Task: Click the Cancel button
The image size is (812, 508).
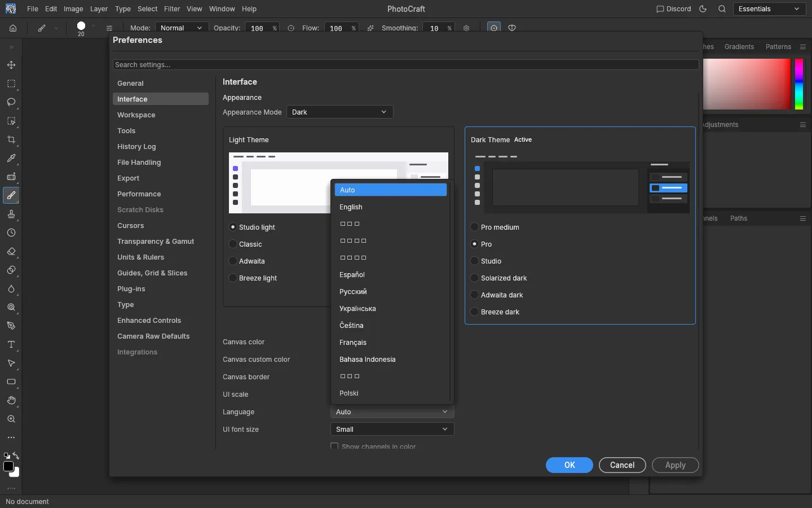Action: coord(623,465)
